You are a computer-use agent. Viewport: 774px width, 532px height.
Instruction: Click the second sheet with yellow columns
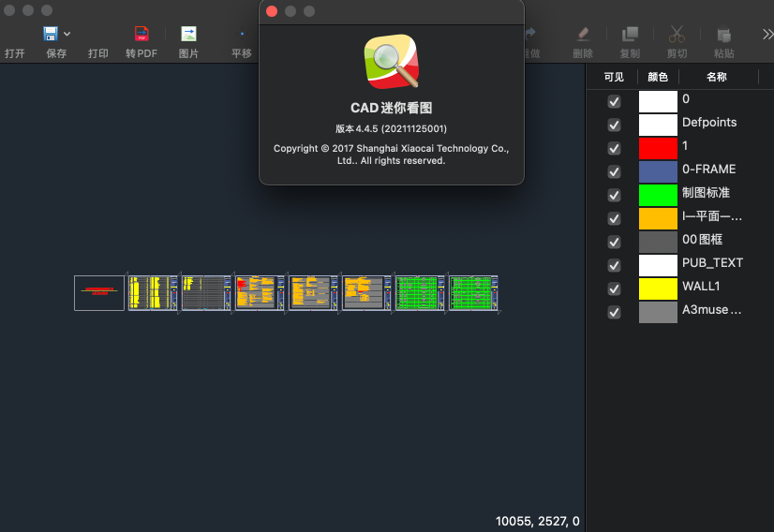point(153,293)
